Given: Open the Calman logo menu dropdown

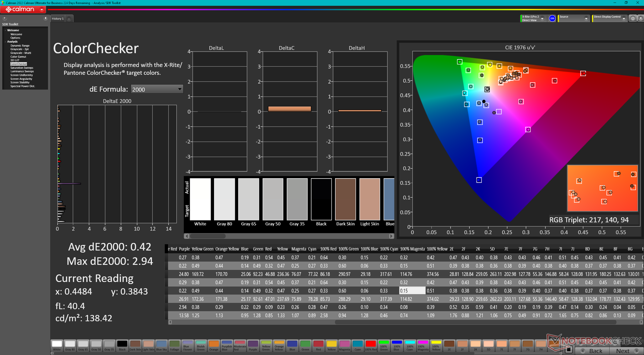Looking at the screenshot, I should (42, 10).
